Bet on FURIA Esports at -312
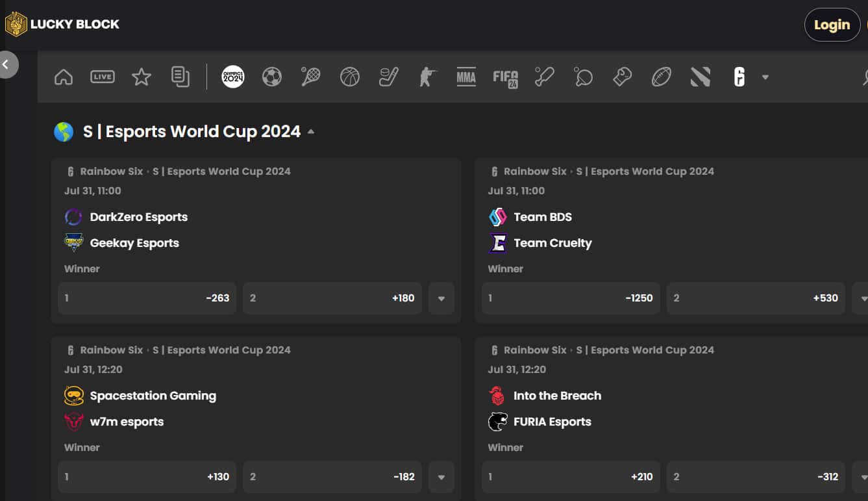The height and width of the screenshot is (501, 868). [756, 477]
